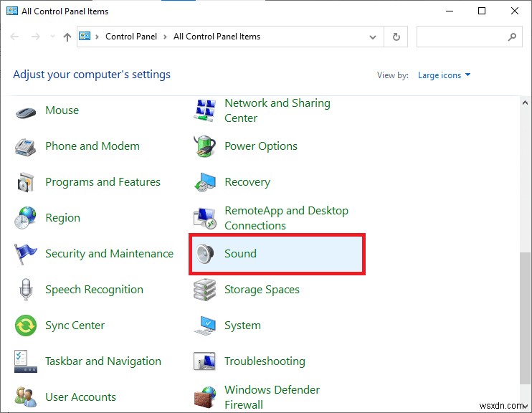Open the Troubleshooting link

click(265, 361)
